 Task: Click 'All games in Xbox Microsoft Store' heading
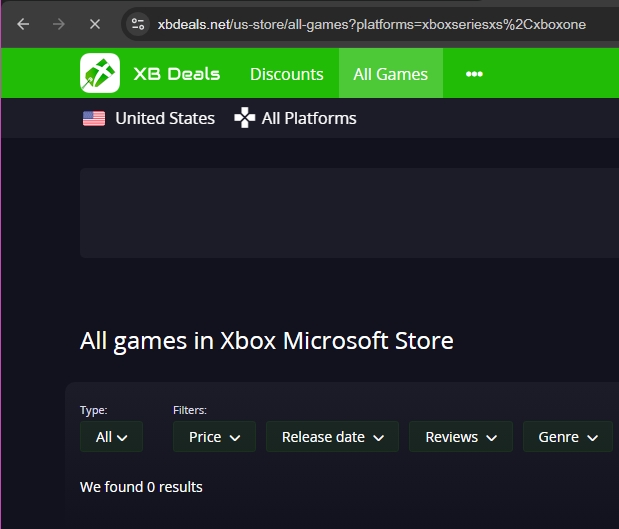point(267,341)
